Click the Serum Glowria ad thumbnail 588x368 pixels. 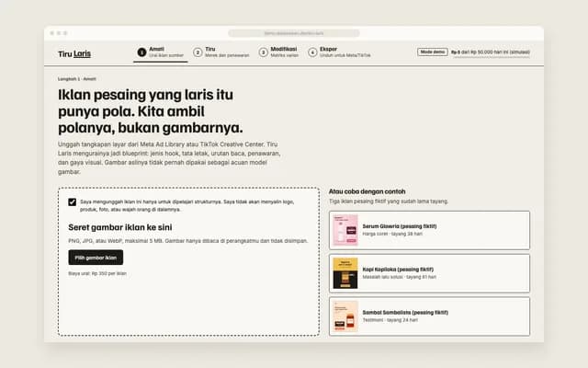[x=345, y=230]
